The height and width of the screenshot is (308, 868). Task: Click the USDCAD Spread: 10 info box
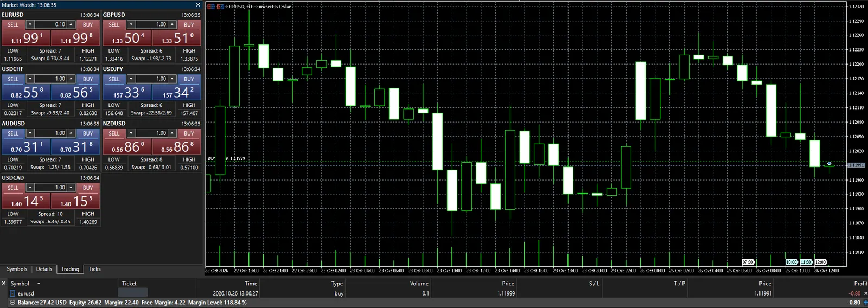50,218
